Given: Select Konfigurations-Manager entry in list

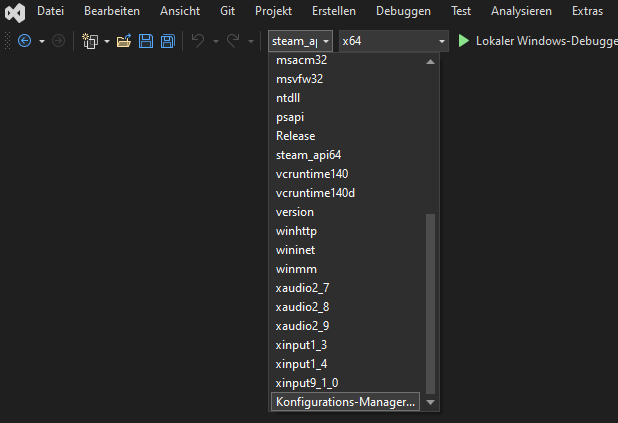Looking at the screenshot, I should tap(345, 402).
